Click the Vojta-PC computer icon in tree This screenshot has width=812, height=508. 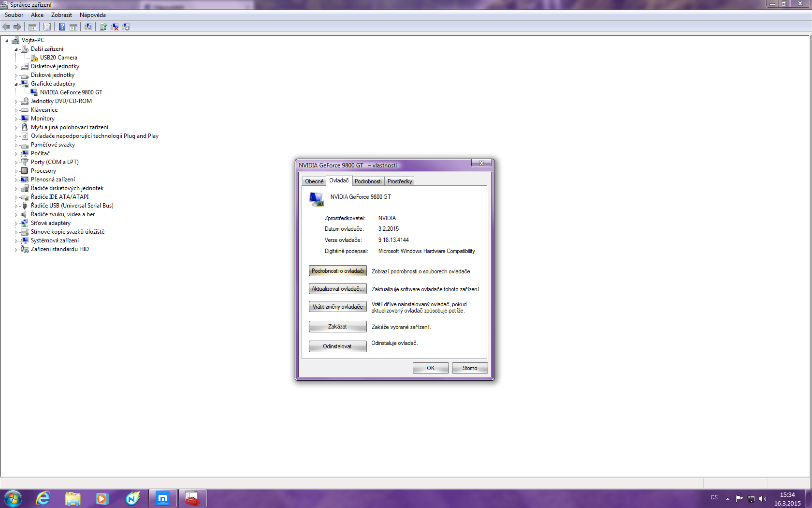coord(15,40)
